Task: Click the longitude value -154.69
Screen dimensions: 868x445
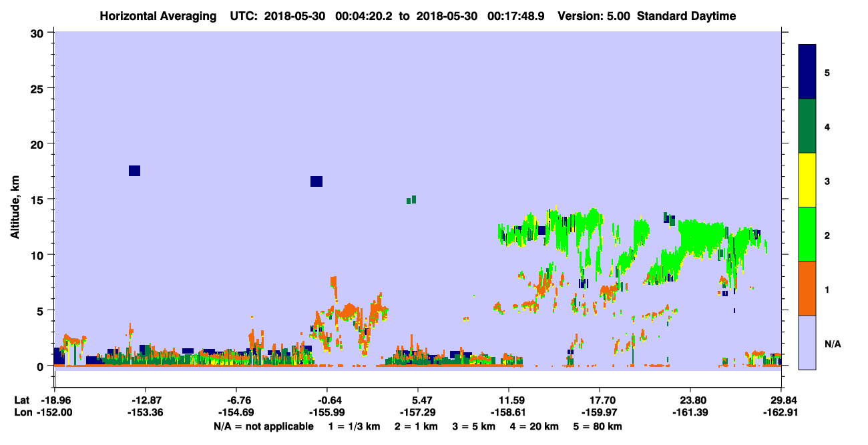Action: pos(236,412)
